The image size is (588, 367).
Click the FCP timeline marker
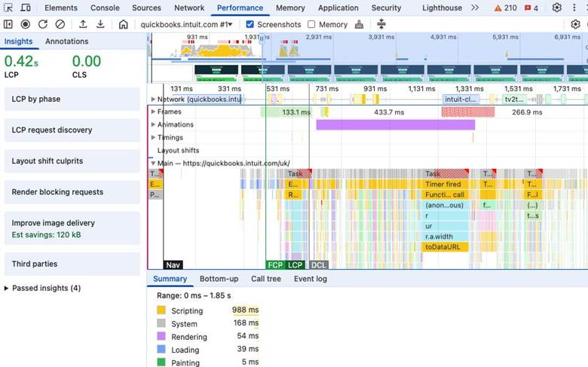275,265
